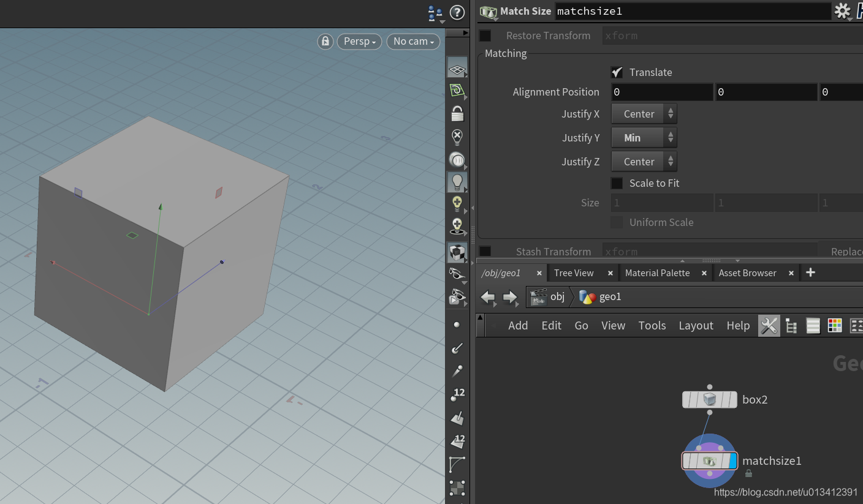Click the hide other objects glasses icon
This screenshot has width=863, height=504.
tap(457, 274)
